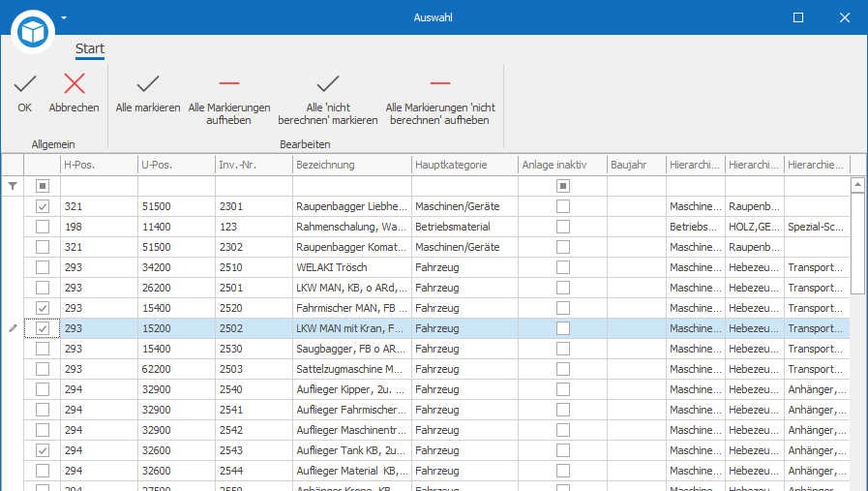
Task: Click Alle Markierungen aufheben red dash icon
Action: coord(228,83)
